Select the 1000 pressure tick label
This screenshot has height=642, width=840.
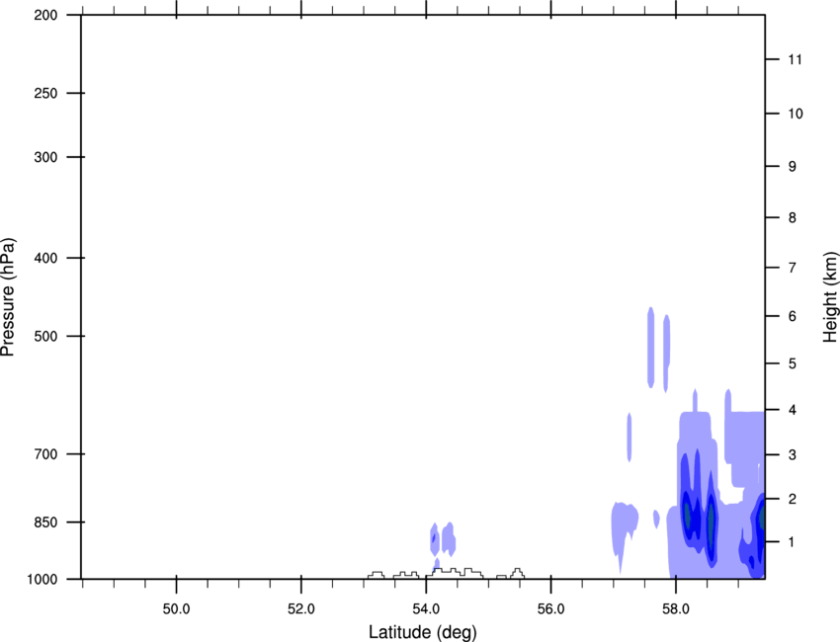[42, 580]
